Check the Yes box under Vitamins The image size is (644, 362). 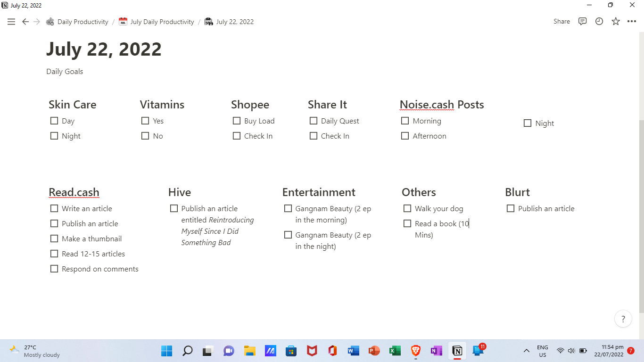[x=145, y=121]
